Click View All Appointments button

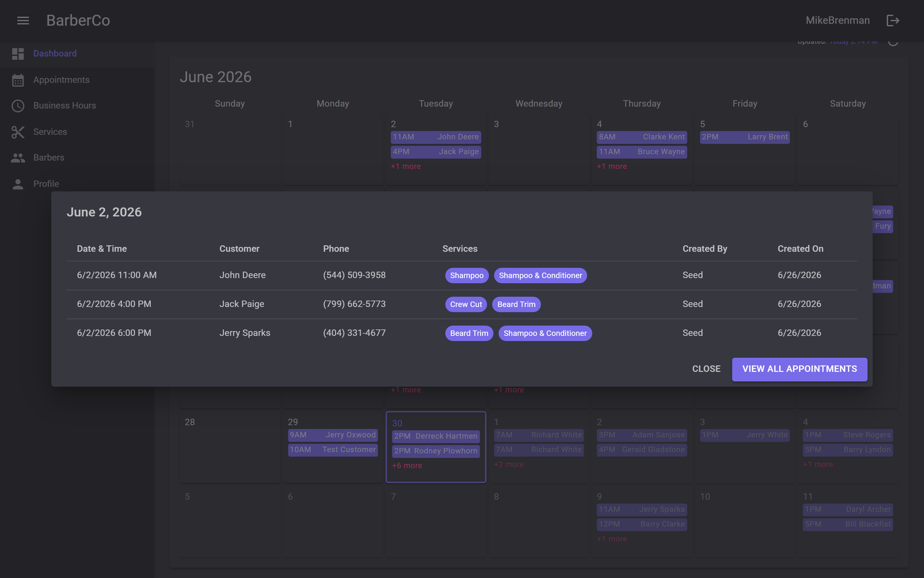[800, 369]
